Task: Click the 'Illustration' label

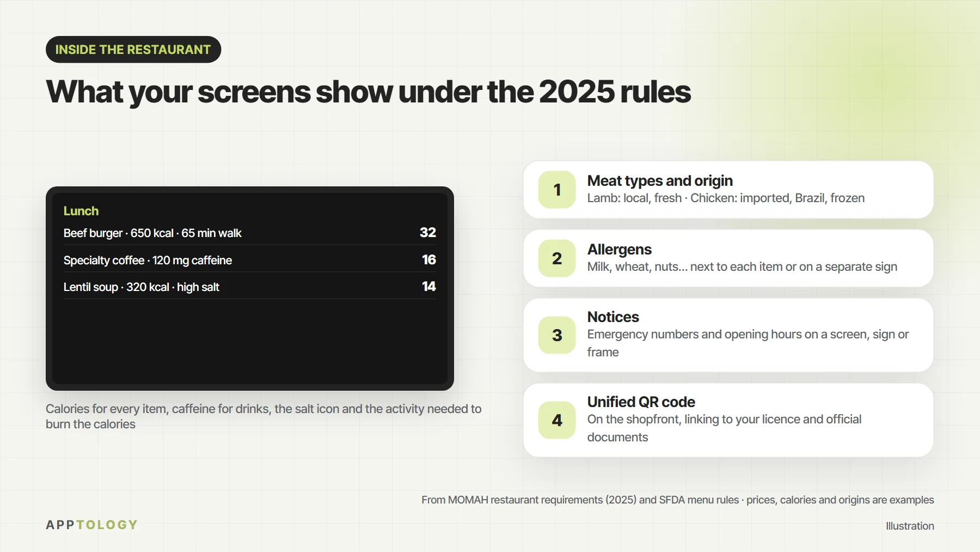Action: [910, 526]
